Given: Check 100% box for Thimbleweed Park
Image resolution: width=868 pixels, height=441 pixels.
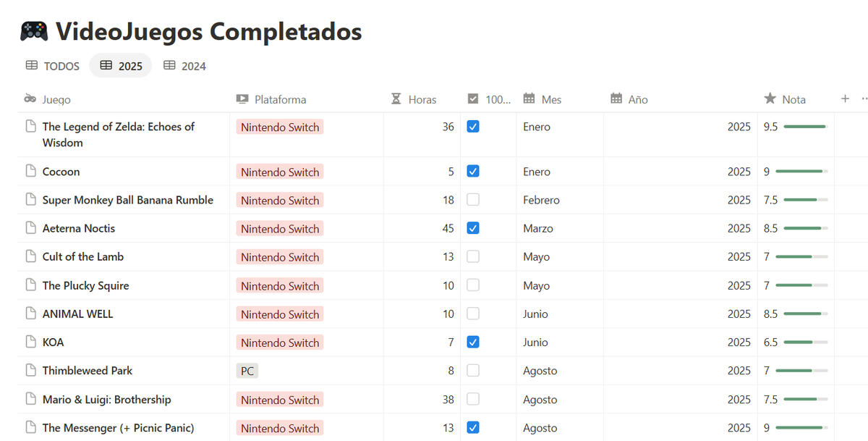Looking at the screenshot, I should click(473, 370).
